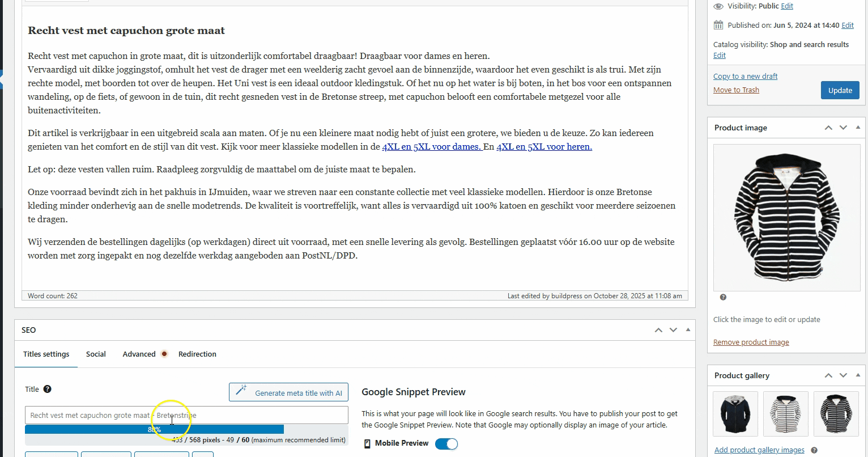Move Product gallery panel down
The width and height of the screenshot is (868, 457).
pos(843,375)
